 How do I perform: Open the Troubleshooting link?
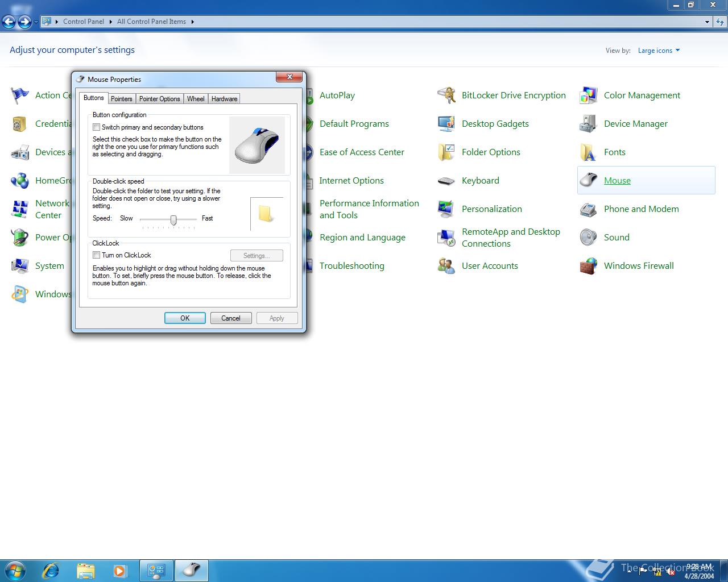click(x=352, y=266)
